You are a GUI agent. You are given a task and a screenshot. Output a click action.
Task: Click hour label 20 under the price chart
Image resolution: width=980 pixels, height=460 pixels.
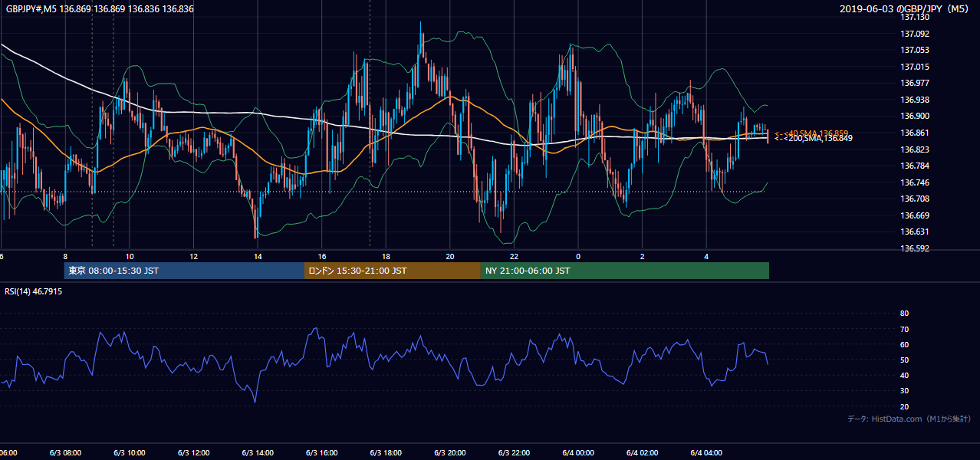(x=450, y=256)
